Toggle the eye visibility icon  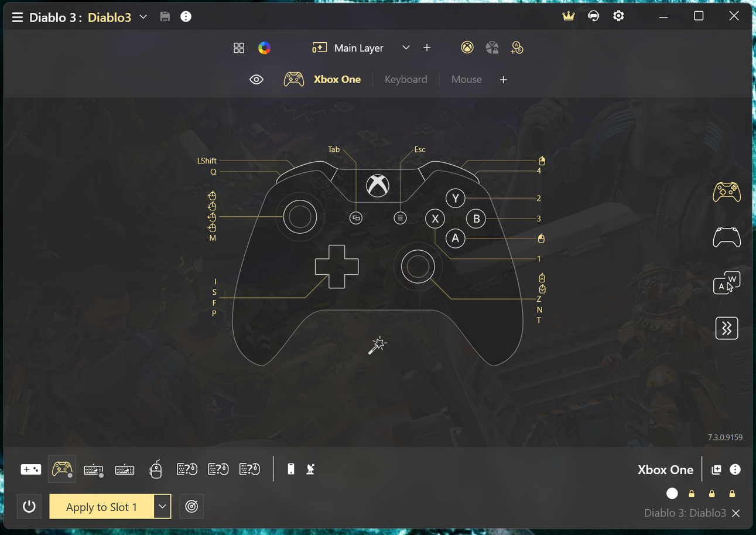point(256,80)
